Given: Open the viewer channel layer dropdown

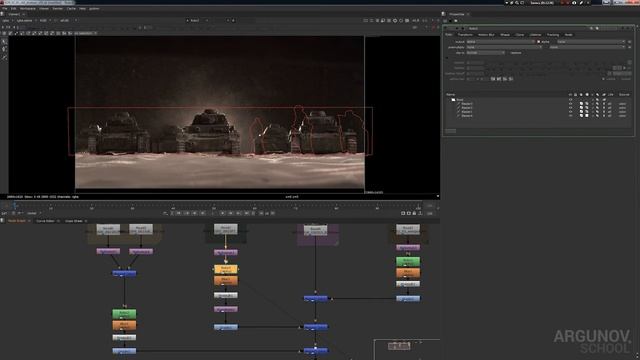Looking at the screenshot, I should (7, 20).
